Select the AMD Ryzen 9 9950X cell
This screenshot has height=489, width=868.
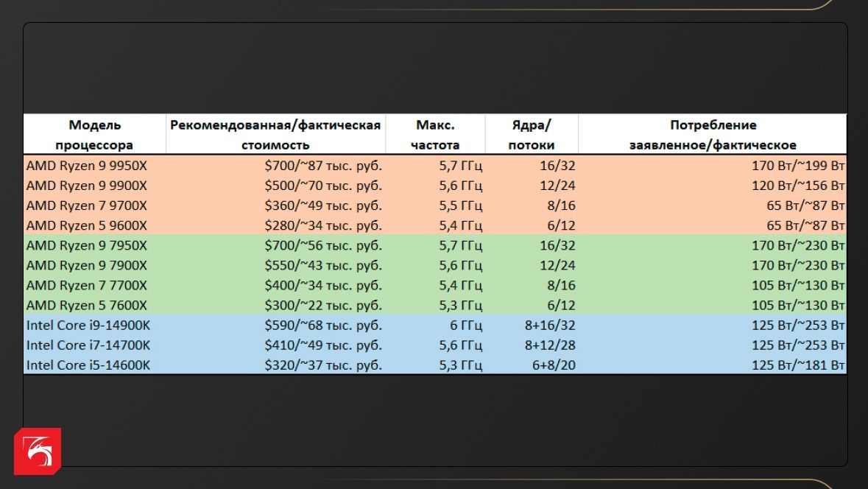tap(87, 166)
